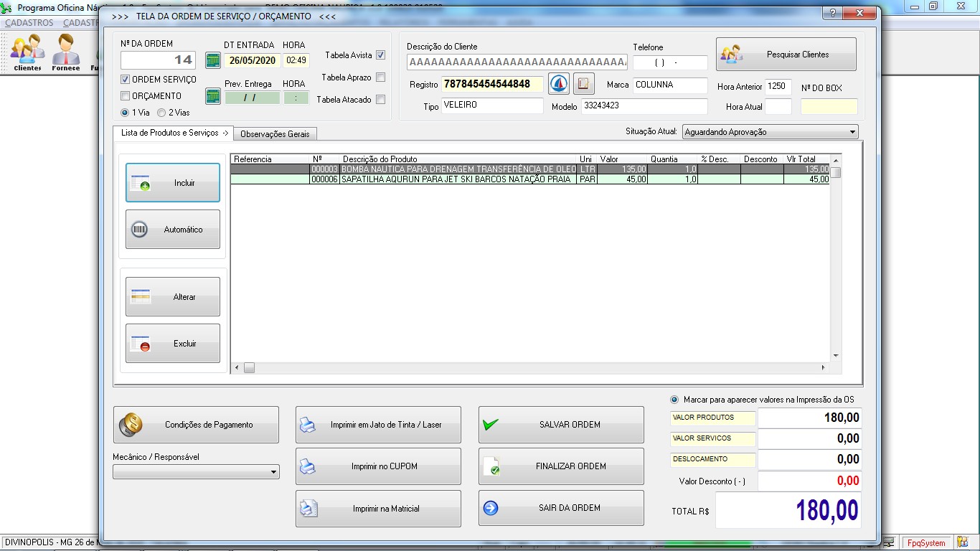980x551 pixels.
Task: Click the Hora Atual field
Action: click(778, 107)
